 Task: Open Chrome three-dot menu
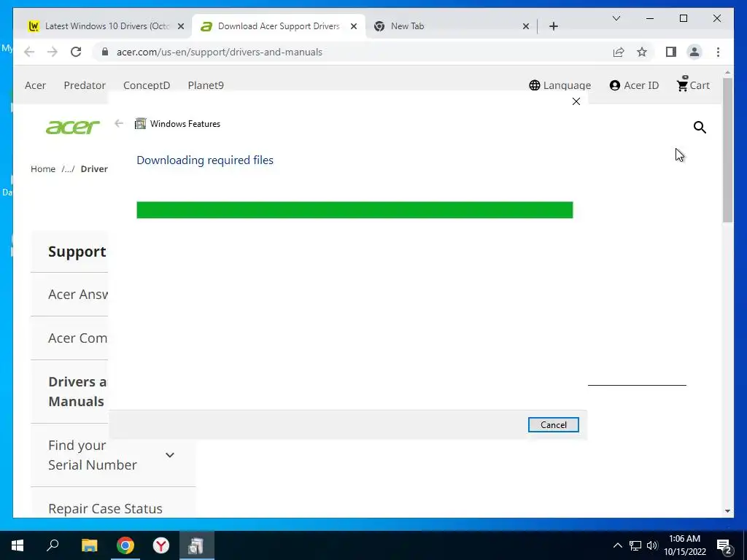coord(718,52)
